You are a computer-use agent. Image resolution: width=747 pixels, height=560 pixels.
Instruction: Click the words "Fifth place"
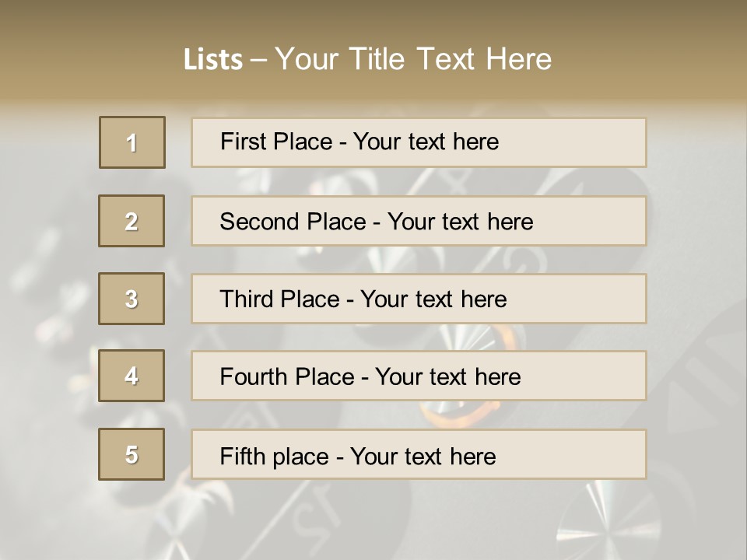[275, 457]
